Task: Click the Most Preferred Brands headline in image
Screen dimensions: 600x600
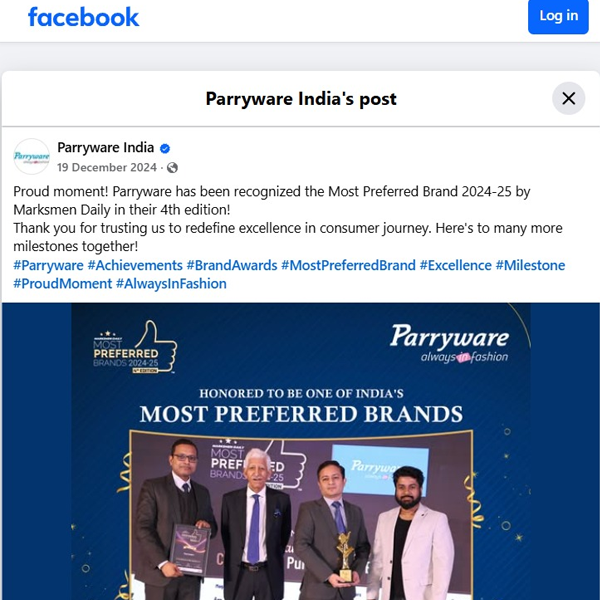Action: point(301,414)
